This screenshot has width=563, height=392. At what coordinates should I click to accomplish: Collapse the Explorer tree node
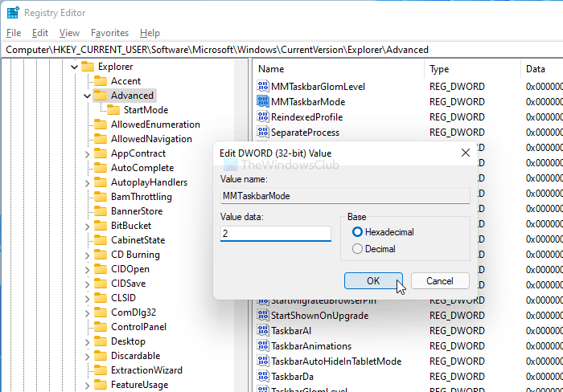pyautogui.click(x=74, y=67)
